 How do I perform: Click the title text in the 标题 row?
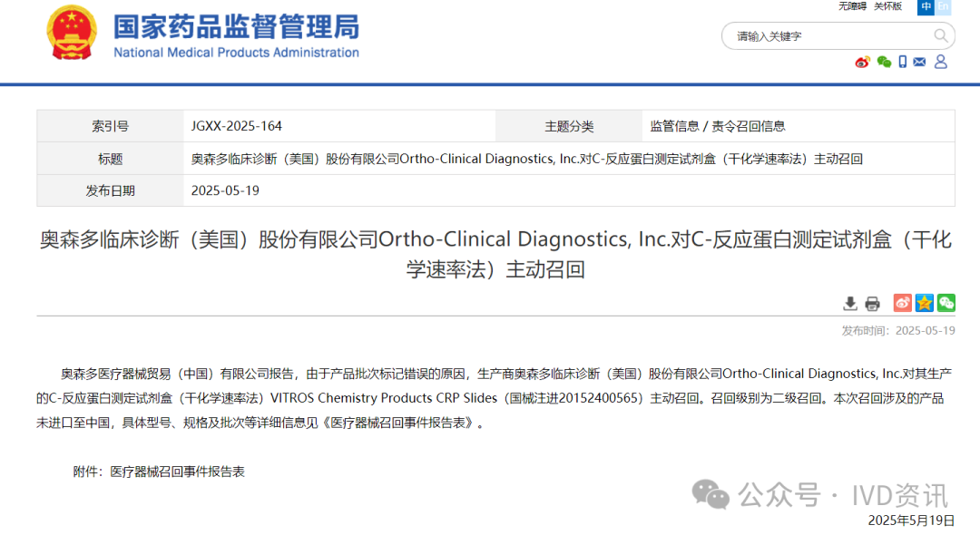527,159
